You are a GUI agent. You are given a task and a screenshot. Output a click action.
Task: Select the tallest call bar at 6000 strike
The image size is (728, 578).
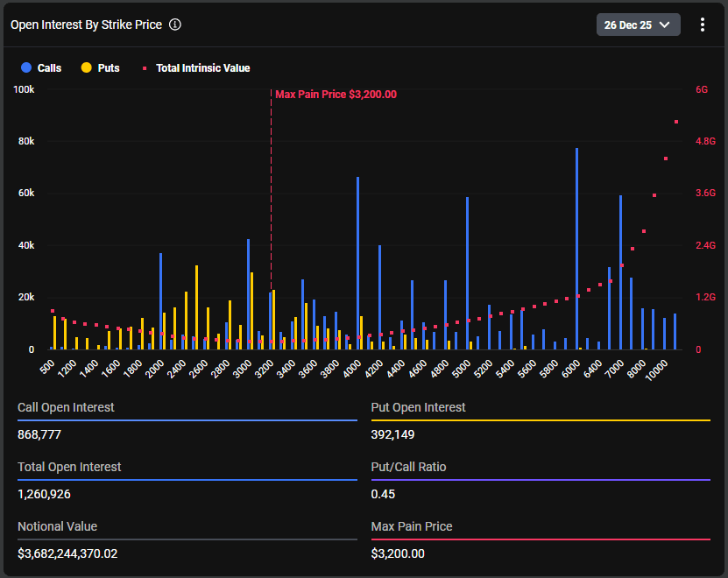[576, 249]
